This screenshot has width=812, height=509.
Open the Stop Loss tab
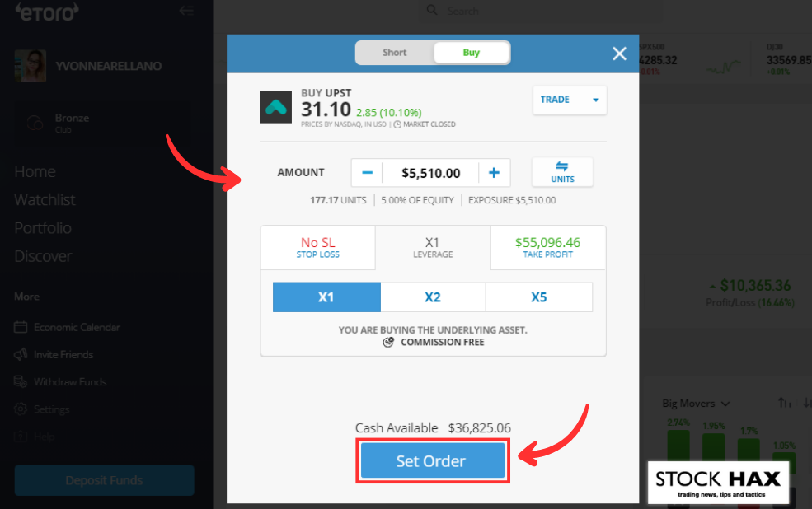[x=318, y=248]
